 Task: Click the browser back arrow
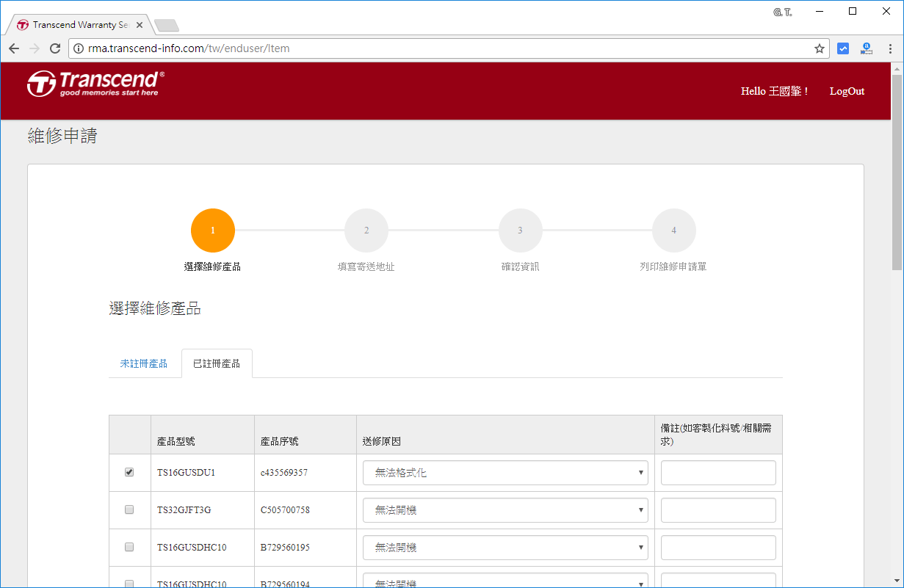[x=14, y=48]
